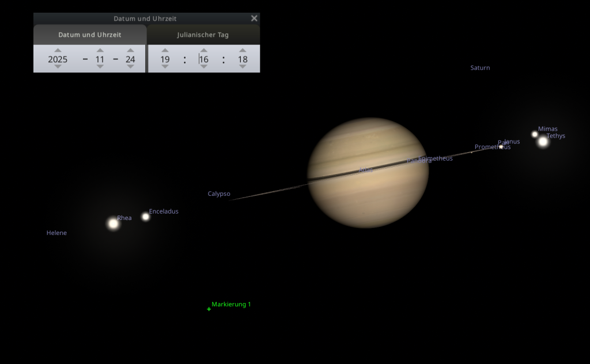Viewport: 590px width, 364px height.
Task: Select the Datum und Uhrzeit tab
Action: (x=90, y=35)
